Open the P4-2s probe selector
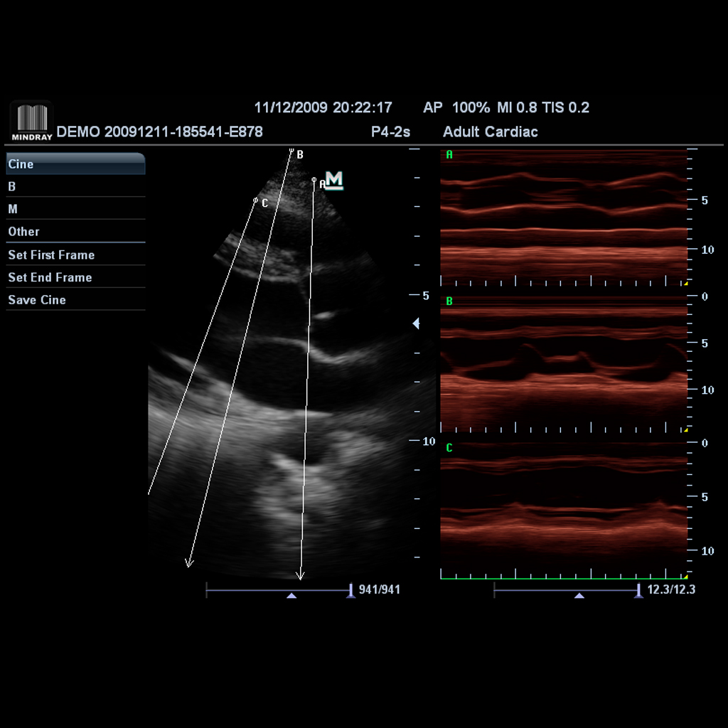 390,132
